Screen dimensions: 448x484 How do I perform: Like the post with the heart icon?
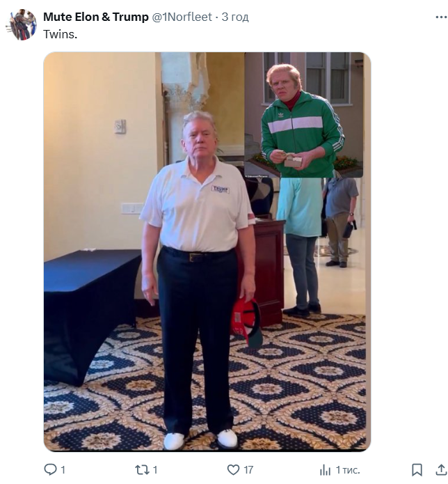click(233, 470)
